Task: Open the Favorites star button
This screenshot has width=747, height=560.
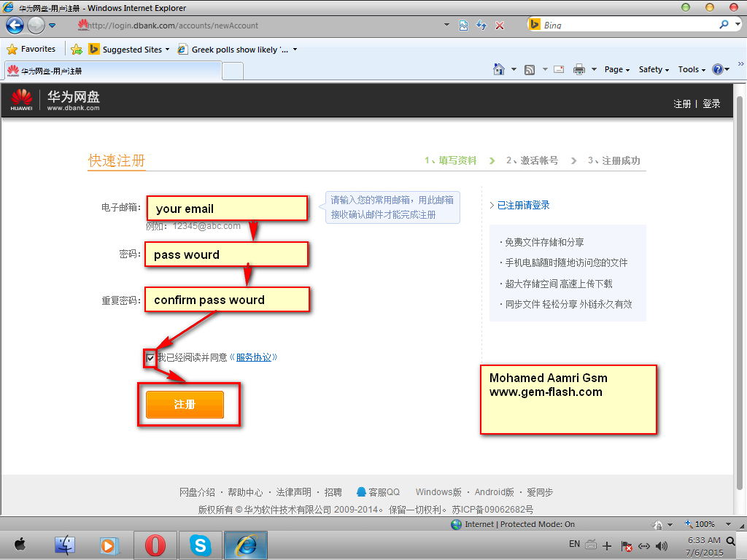Action: coord(31,49)
